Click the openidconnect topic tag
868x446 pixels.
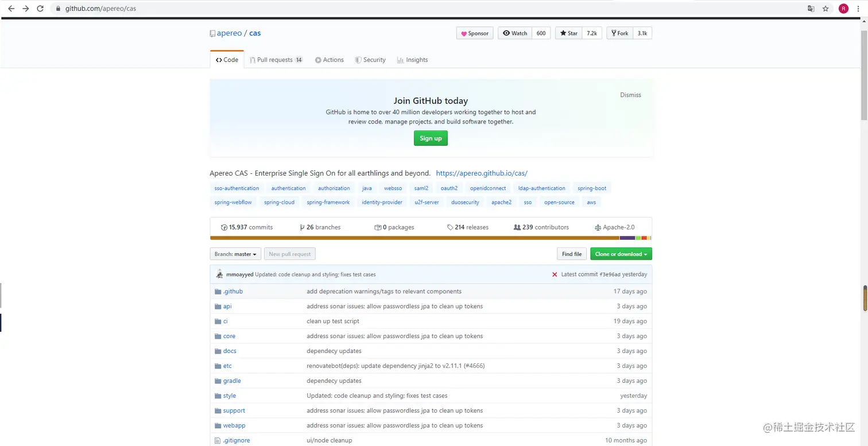(x=488, y=188)
